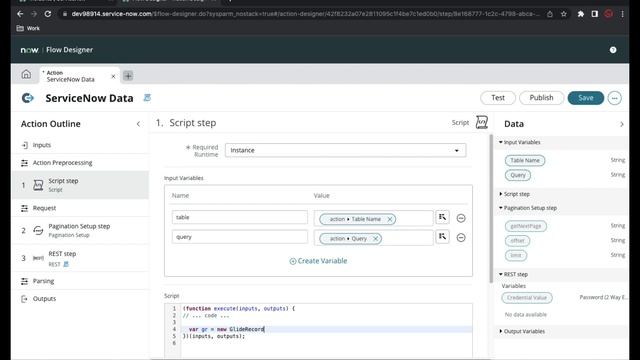Image resolution: width=640 pixels, height=360 pixels.
Task: Collapse the Data panel chevron
Action: [x=622, y=124]
